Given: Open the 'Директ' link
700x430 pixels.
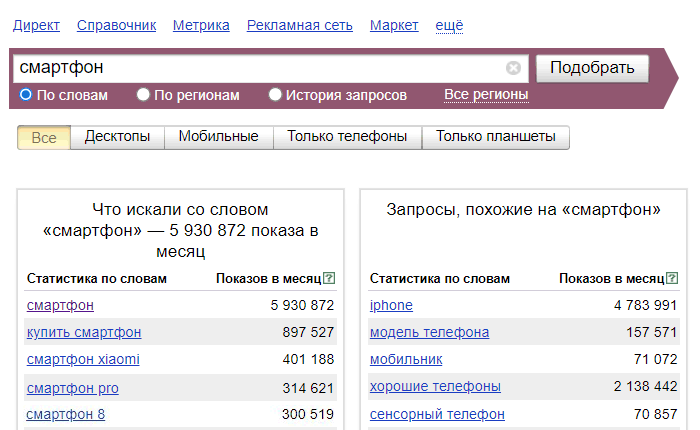Looking at the screenshot, I should pos(36,25).
